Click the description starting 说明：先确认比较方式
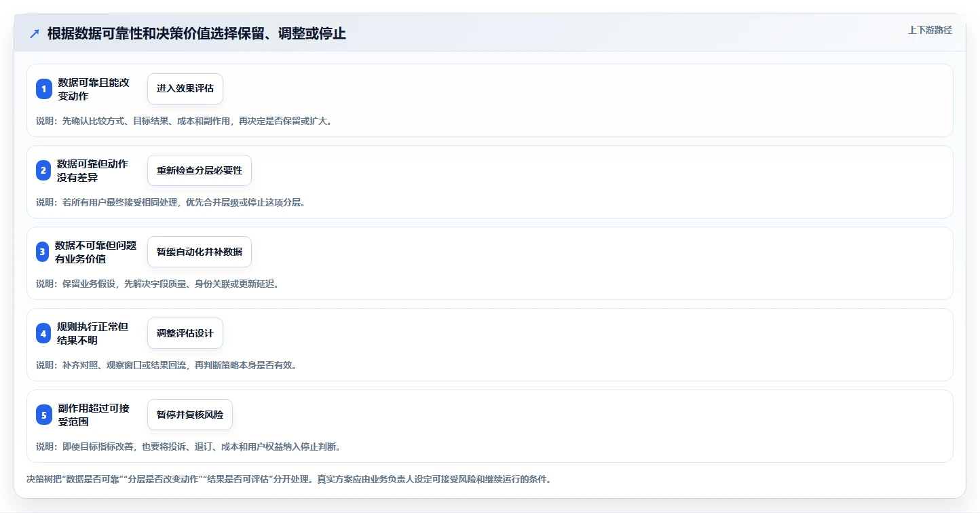The height and width of the screenshot is (513, 980). pyautogui.click(x=184, y=121)
